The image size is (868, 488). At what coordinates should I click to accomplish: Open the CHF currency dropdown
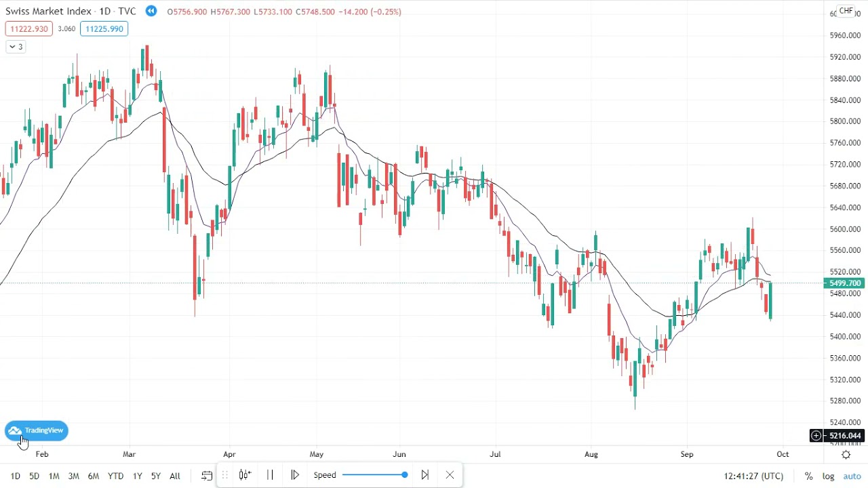pyautogui.click(x=846, y=12)
